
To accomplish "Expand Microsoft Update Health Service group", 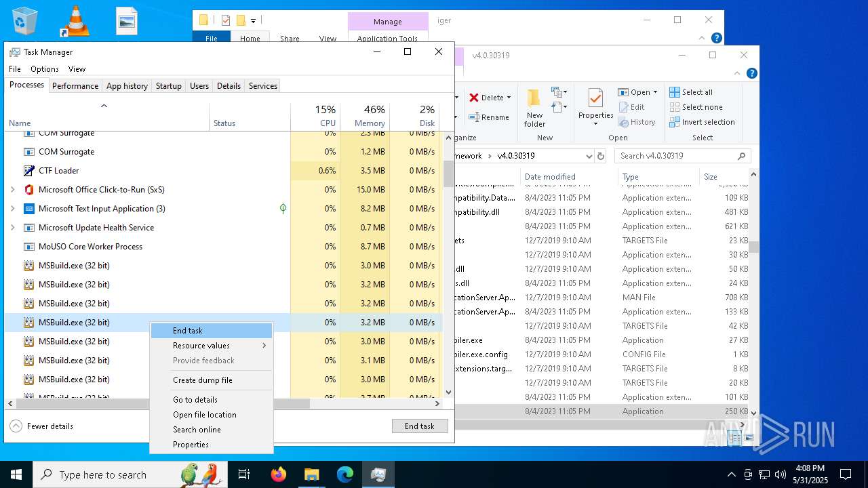I will pos(13,228).
